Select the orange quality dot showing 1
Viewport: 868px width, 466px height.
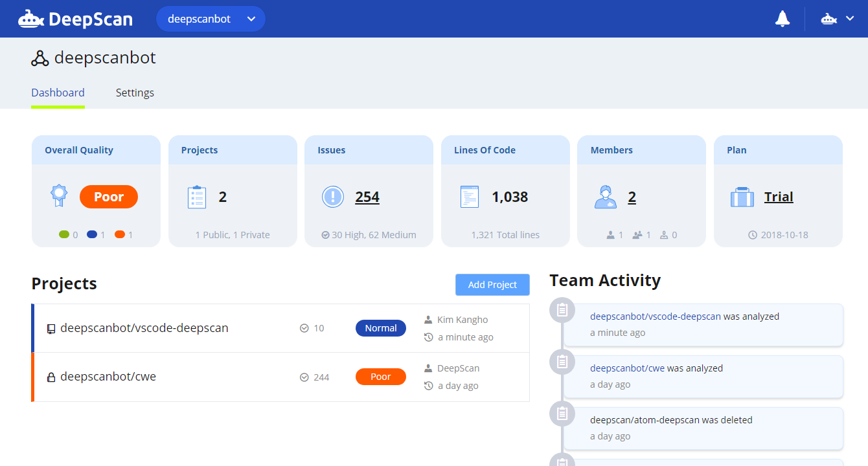pyautogui.click(x=120, y=235)
